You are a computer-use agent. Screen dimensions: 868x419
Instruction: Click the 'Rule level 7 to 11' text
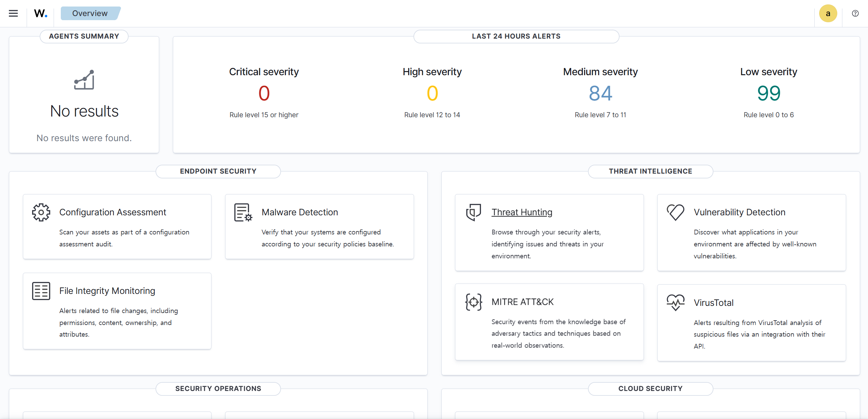(x=601, y=115)
